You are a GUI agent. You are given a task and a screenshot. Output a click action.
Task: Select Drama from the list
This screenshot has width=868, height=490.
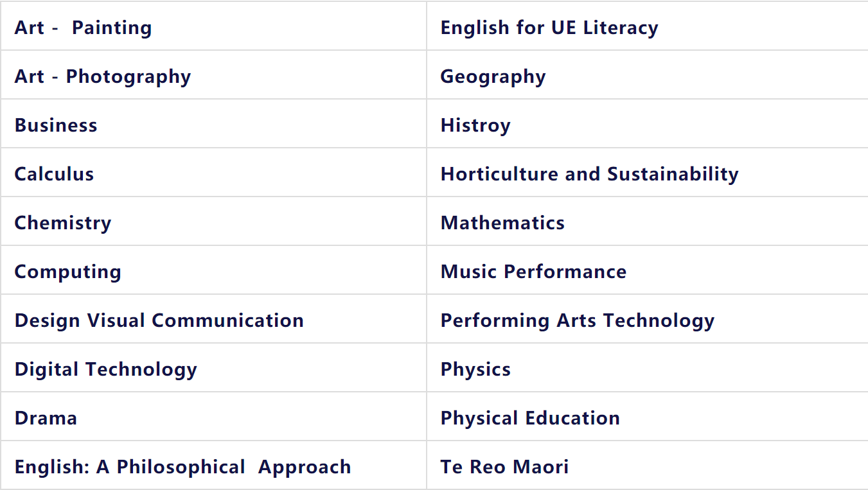[x=46, y=418]
